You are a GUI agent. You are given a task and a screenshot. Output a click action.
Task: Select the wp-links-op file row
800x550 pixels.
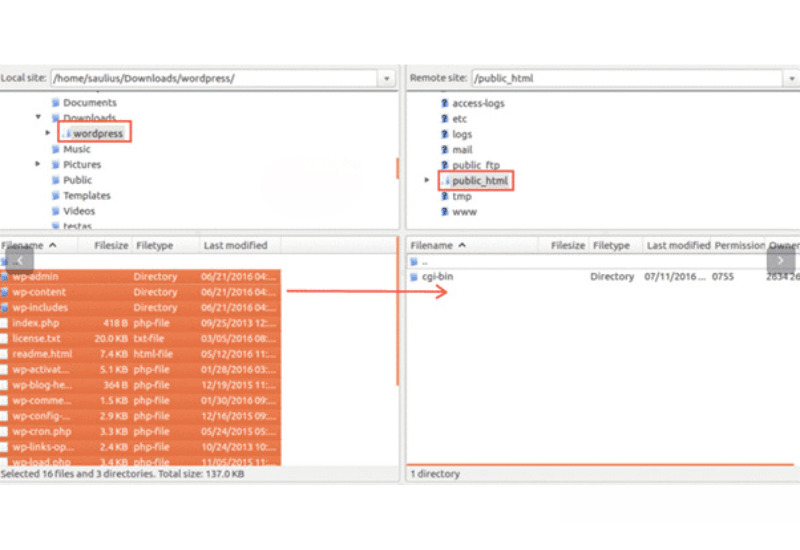click(x=140, y=447)
